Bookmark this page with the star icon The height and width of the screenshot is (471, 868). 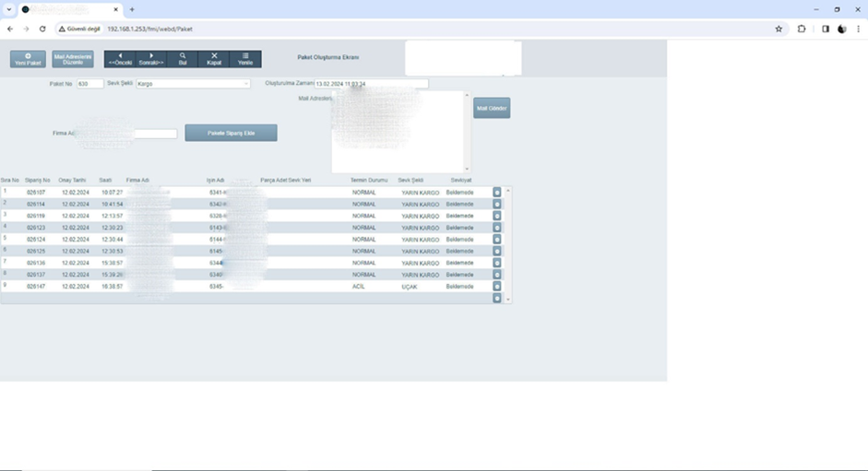coord(779,29)
